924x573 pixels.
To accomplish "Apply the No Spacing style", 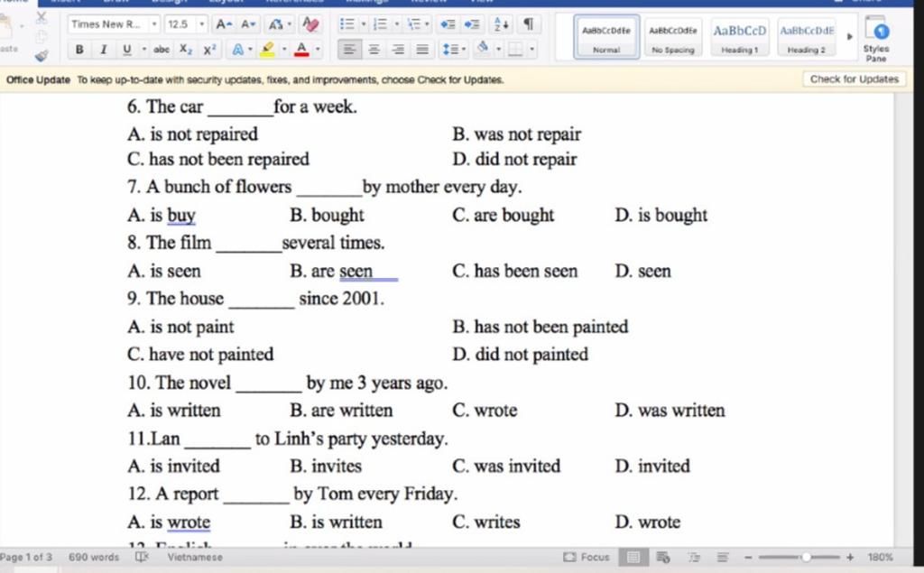I will click(x=673, y=37).
